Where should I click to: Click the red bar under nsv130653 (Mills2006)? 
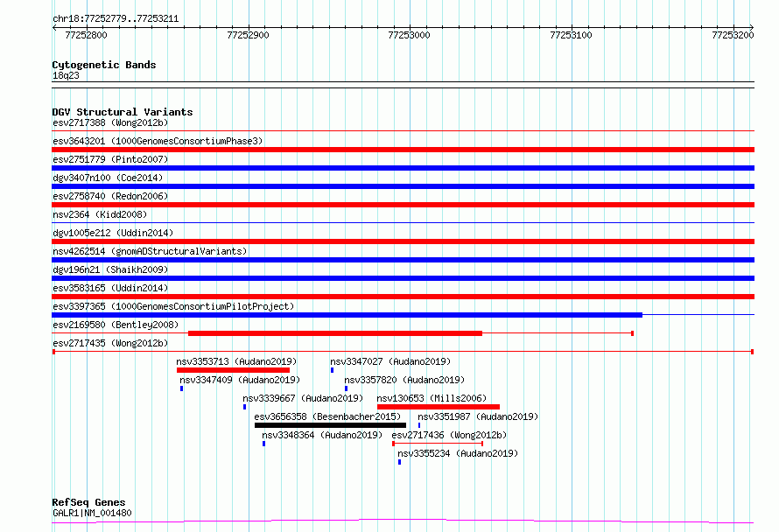click(x=439, y=407)
